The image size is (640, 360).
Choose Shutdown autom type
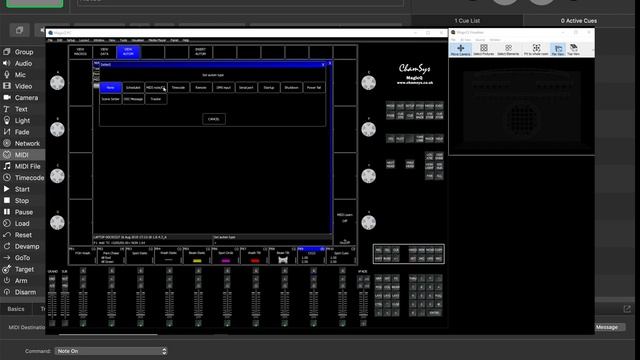pos(291,87)
